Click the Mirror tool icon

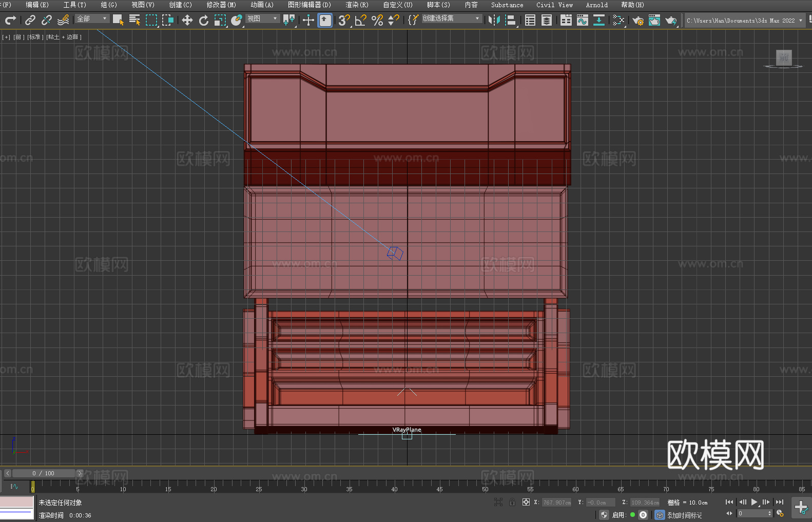[x=494, y=20]
